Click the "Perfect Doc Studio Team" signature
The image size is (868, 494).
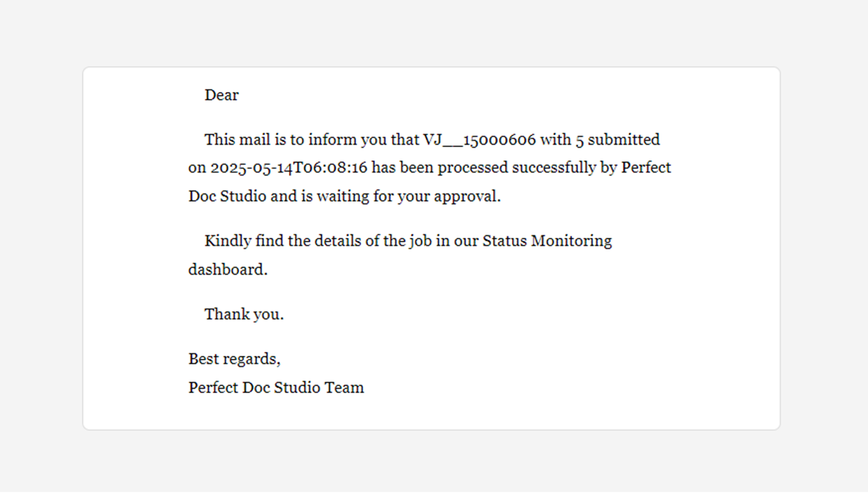276,387
